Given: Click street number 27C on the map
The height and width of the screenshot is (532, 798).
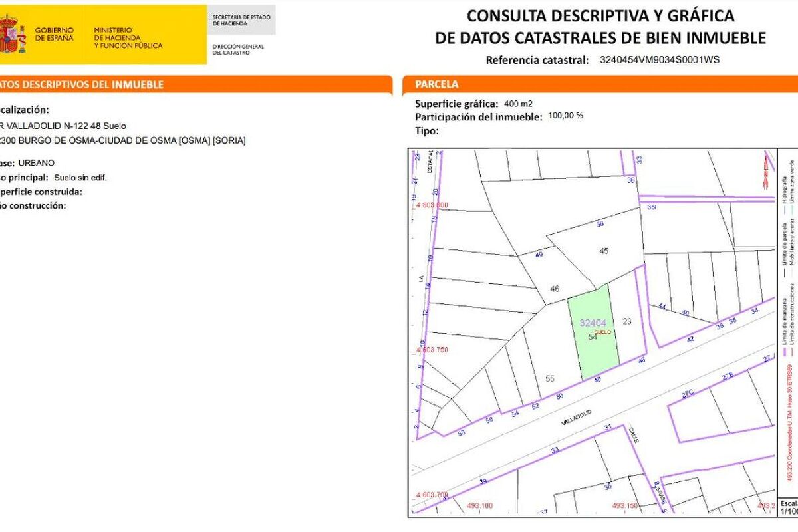Looking at the screenshot, I should coord(688,394).
